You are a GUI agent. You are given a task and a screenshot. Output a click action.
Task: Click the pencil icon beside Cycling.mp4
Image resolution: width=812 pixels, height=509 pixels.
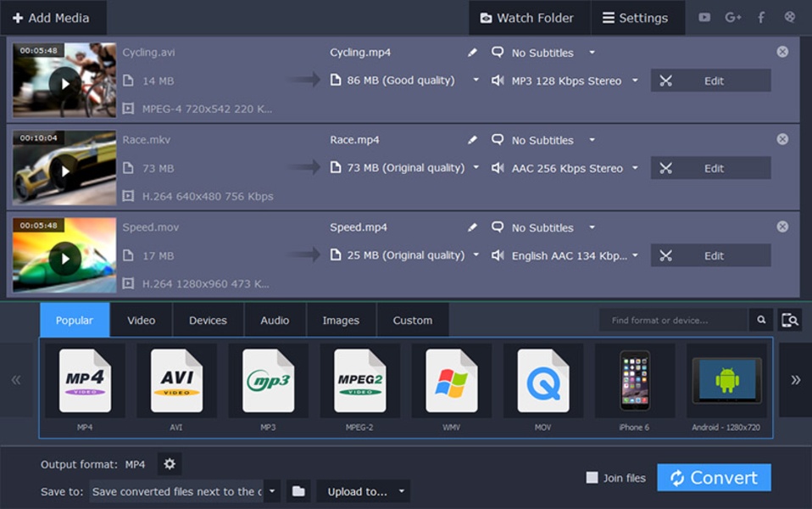473,53
